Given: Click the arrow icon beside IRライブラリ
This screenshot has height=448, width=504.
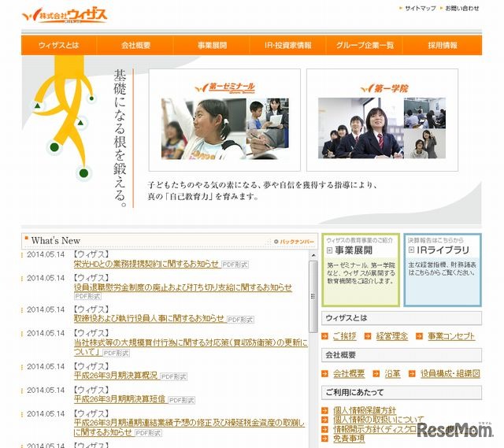Looking at the screenshot, I should pyautogui.click(x=411, y=250).
